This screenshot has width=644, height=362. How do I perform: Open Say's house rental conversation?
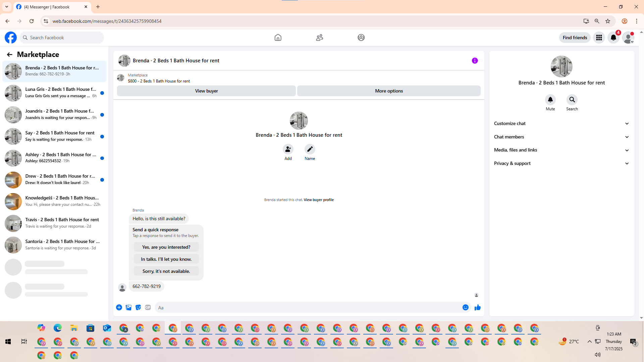click(54, 136)
